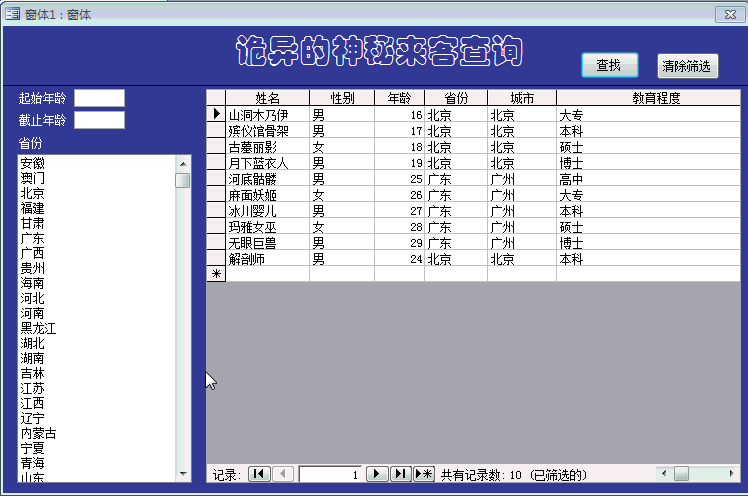
Task: Select 广东 in the province list
Action: point(96,238)
